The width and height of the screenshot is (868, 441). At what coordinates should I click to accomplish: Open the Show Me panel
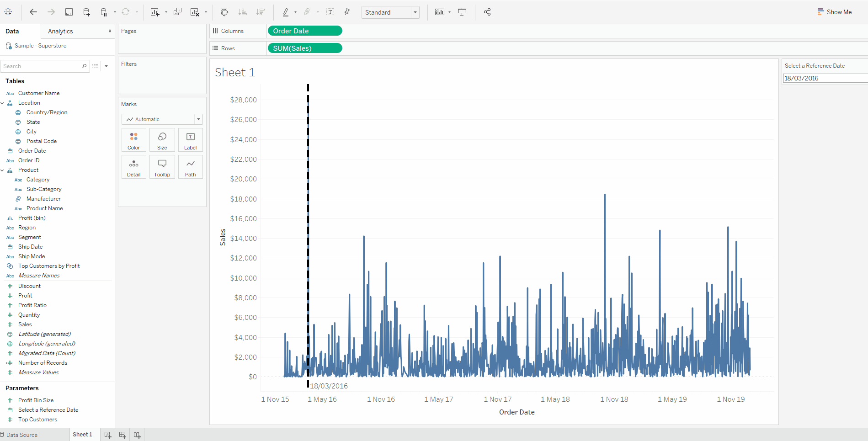tap(834, 12)
